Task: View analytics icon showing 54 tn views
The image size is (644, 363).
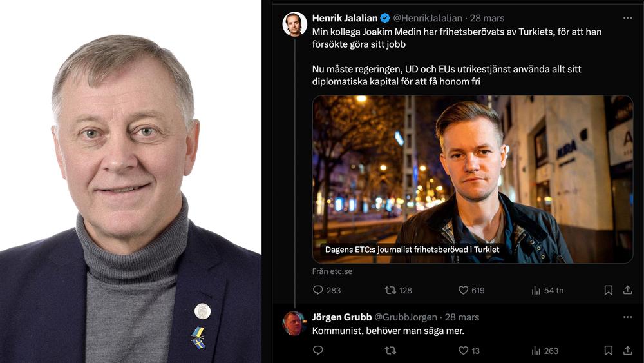Action: coord(536,290)
